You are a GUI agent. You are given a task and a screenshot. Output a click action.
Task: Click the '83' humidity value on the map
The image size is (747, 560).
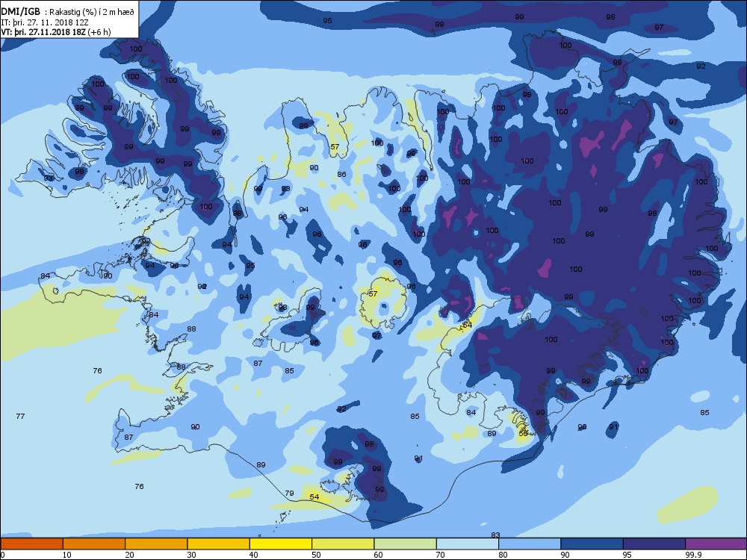point(495,535)
